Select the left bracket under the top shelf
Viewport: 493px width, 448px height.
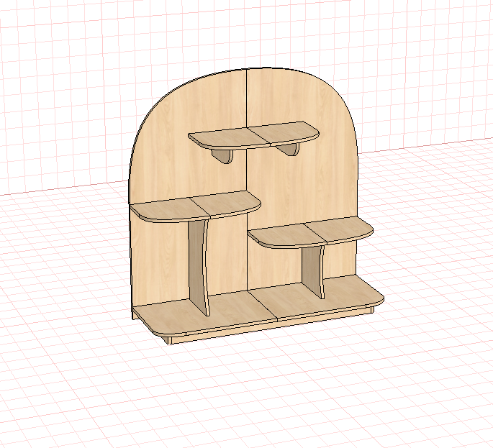(x=223, y=156)
